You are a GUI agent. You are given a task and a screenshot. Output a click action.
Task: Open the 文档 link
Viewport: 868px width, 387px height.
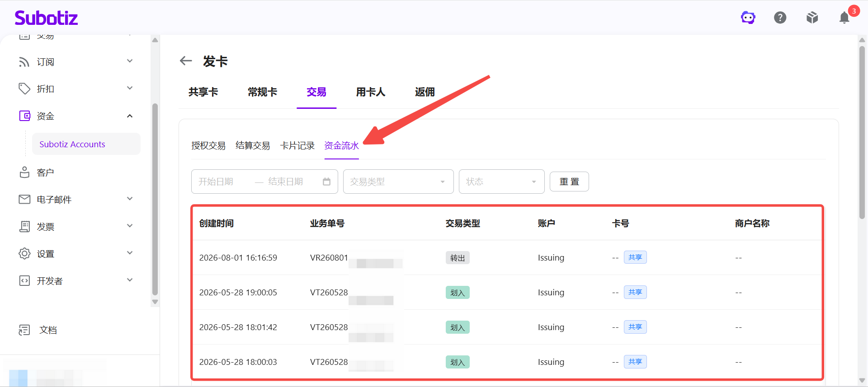coord(48,330)
